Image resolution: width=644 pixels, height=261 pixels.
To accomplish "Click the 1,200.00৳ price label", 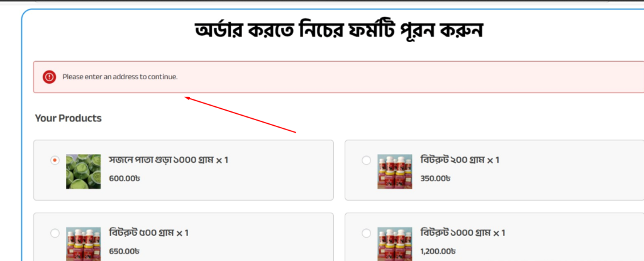I will 438,251.
